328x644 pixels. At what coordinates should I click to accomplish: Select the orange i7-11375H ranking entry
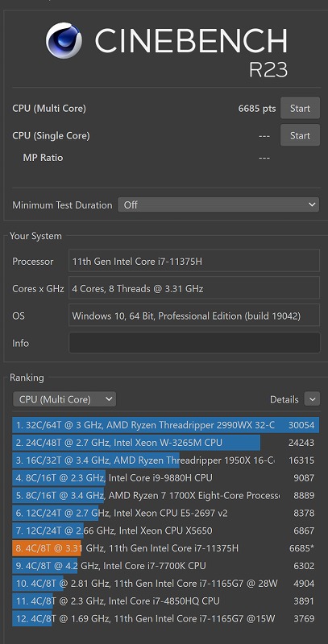165,548
